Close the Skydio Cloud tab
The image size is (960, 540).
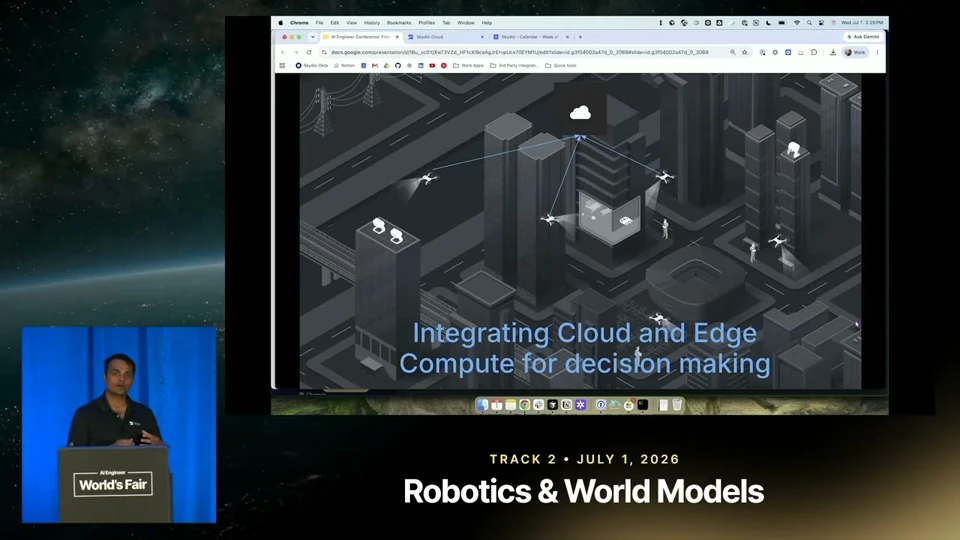(x=482, y=37)
